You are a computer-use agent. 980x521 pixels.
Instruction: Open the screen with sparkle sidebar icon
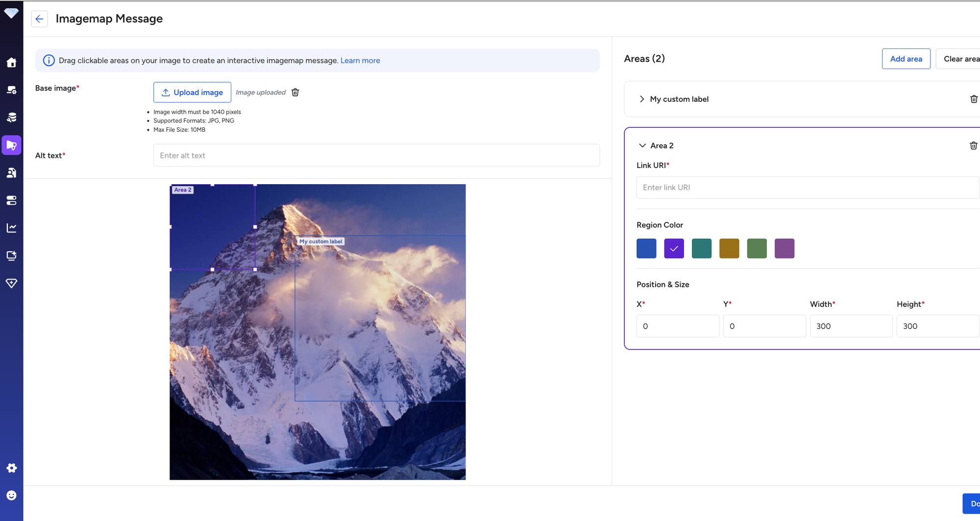(x=11, y=256)
